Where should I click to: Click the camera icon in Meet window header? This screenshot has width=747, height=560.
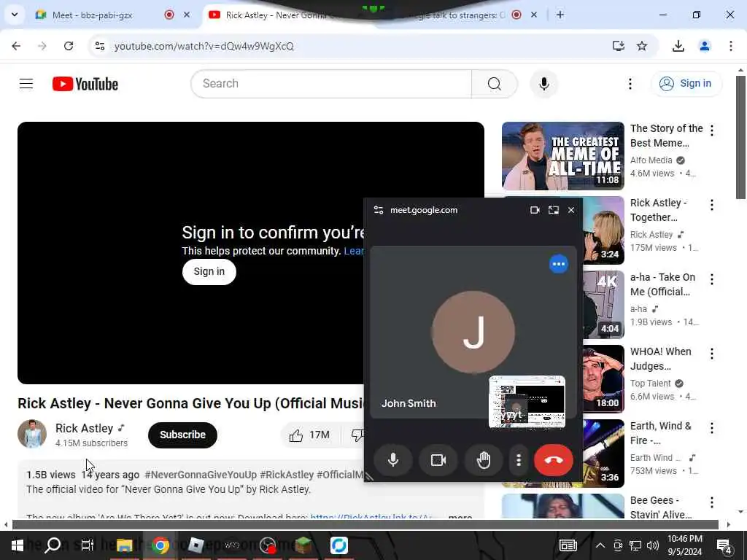[535, 210]
